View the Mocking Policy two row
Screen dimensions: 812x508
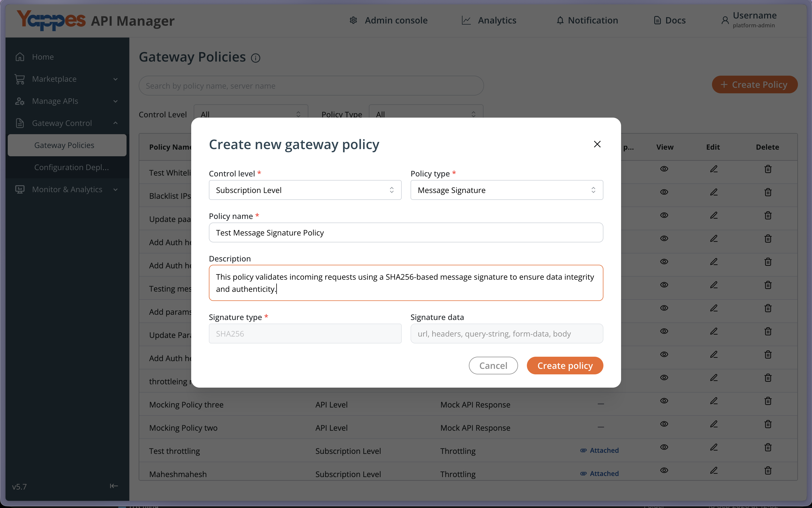664,424
